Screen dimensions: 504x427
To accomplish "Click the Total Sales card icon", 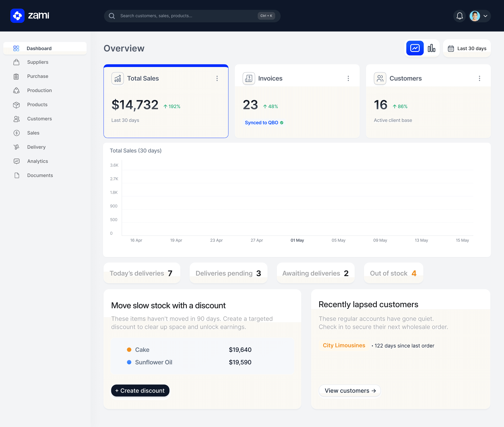I will click(117, 78).
